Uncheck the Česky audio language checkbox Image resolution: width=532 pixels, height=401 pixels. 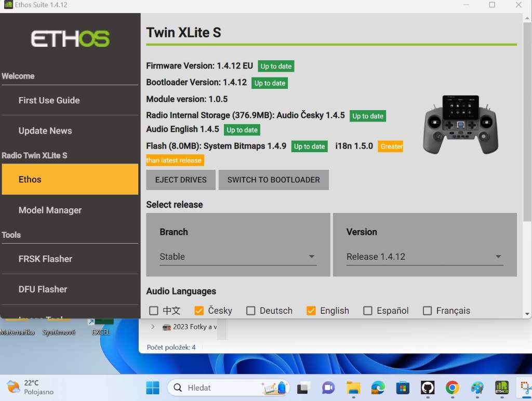point(198,311)
